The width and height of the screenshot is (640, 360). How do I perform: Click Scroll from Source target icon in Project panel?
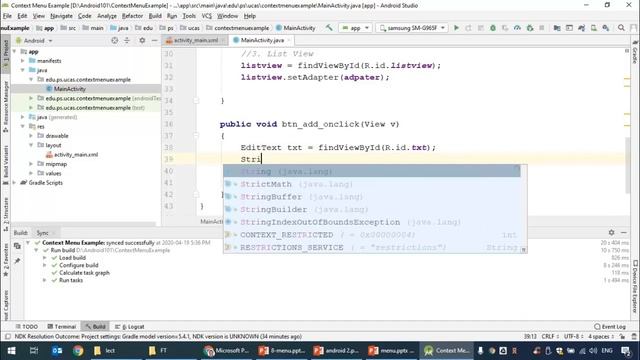click(115, 40)
